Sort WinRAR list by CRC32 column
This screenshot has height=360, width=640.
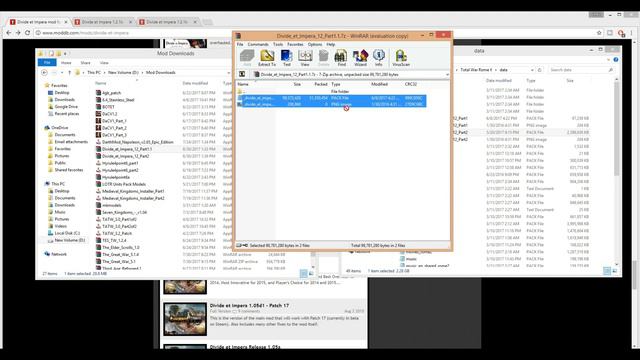pos(411,84)
